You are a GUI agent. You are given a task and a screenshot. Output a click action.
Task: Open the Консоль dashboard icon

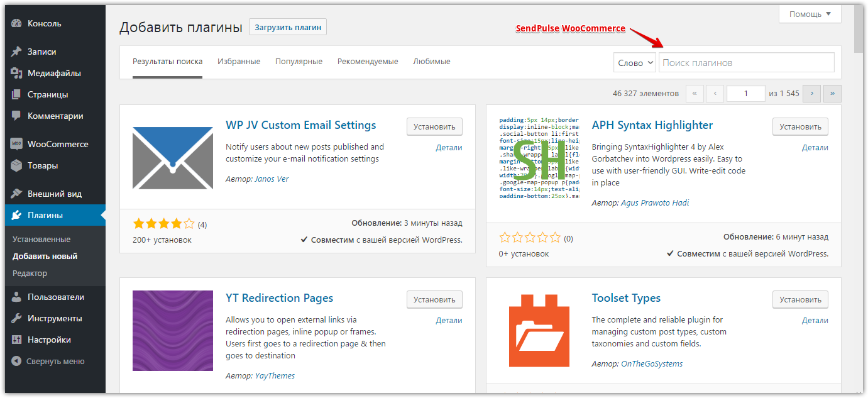coord(17,23)
